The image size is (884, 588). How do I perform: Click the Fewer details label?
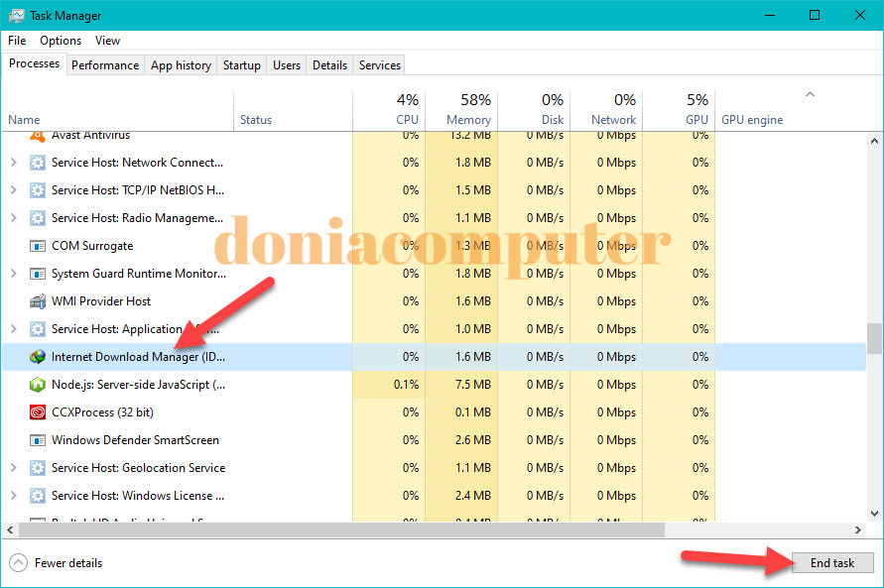(x=68, y=563)
